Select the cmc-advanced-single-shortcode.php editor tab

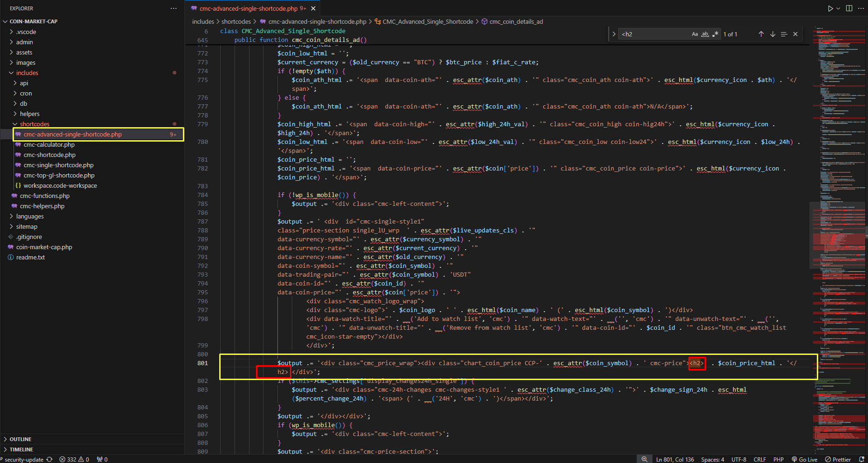point(253,8)
